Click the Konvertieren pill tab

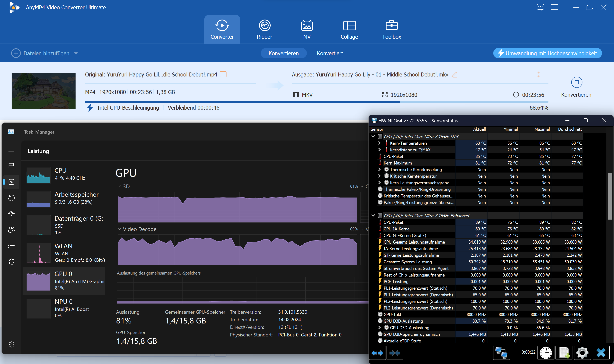point(284,53)
